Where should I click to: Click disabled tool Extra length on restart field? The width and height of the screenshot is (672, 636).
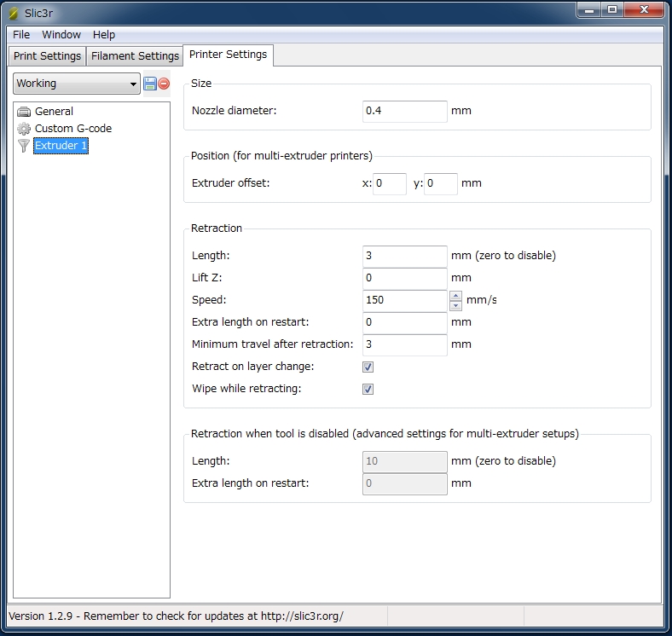pyautogui.click(x=404, y=484)
